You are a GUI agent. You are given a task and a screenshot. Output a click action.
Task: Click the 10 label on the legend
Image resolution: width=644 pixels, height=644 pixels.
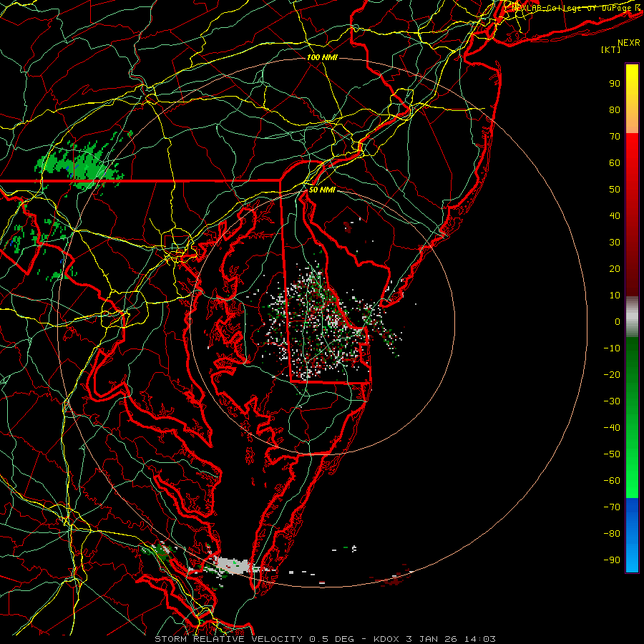(x=615, y=296)
